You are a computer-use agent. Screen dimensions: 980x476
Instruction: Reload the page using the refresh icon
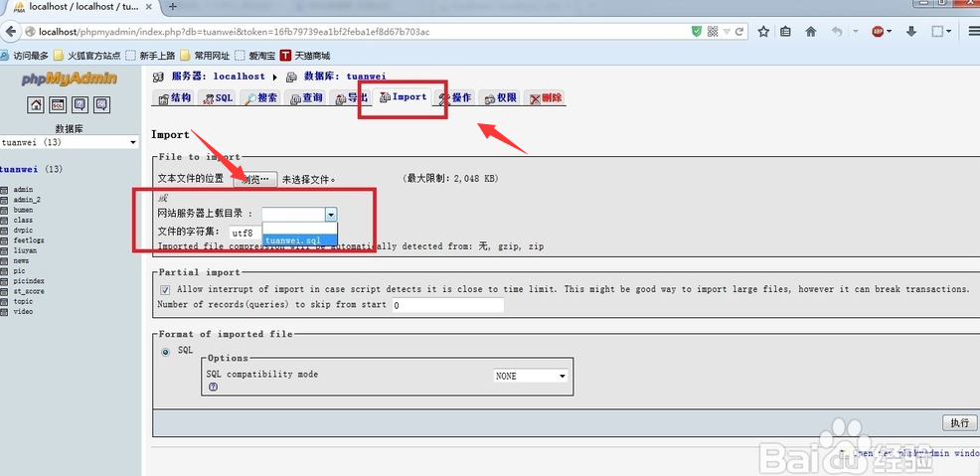[738, 32]
